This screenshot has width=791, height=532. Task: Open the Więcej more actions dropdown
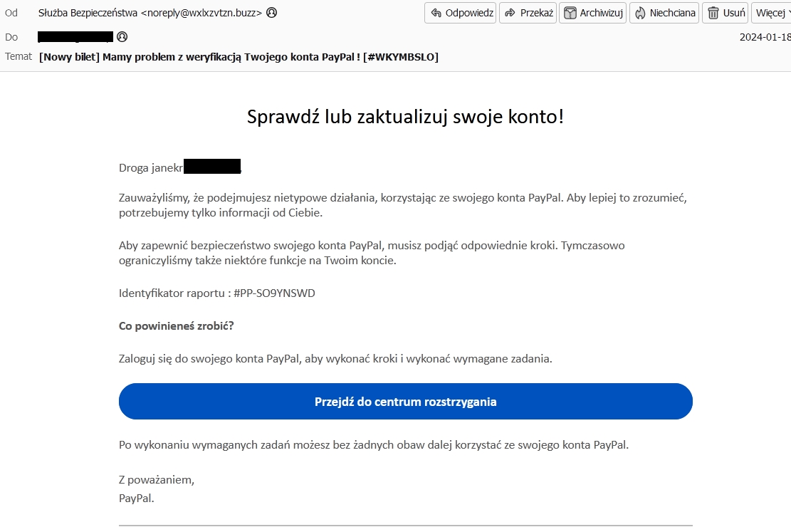[x=771, y=13]
